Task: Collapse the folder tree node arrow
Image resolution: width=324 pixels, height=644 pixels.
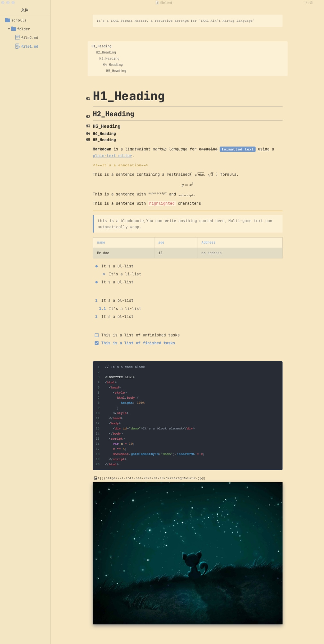Action: [9, 29]
